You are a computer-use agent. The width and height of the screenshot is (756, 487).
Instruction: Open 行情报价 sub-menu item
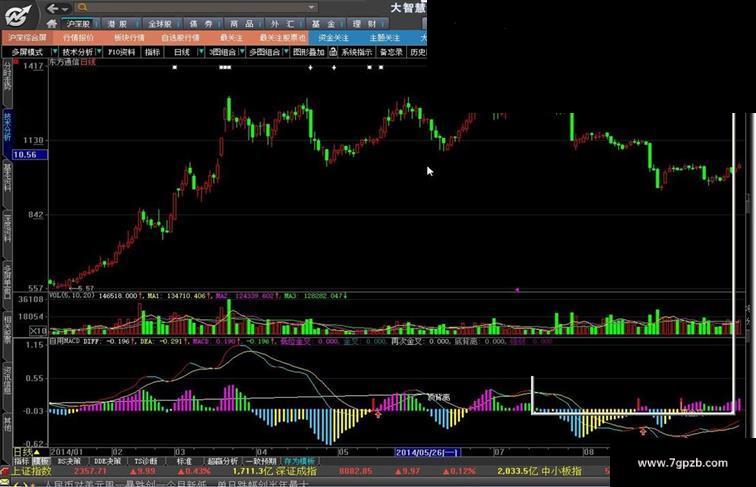(x=79, y=38)
